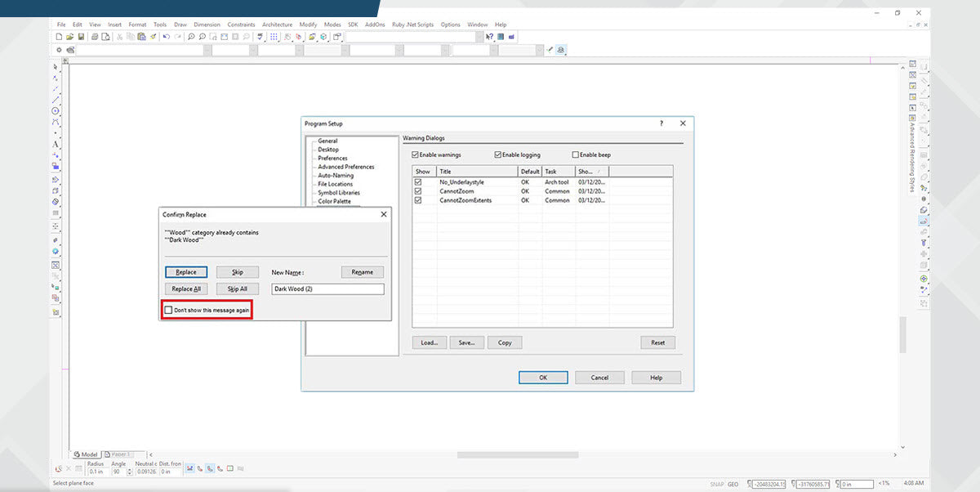Click the Undo arrow icon
This screenshot has height=492, width=980.
pyautogui.click(x=166, y=37)
